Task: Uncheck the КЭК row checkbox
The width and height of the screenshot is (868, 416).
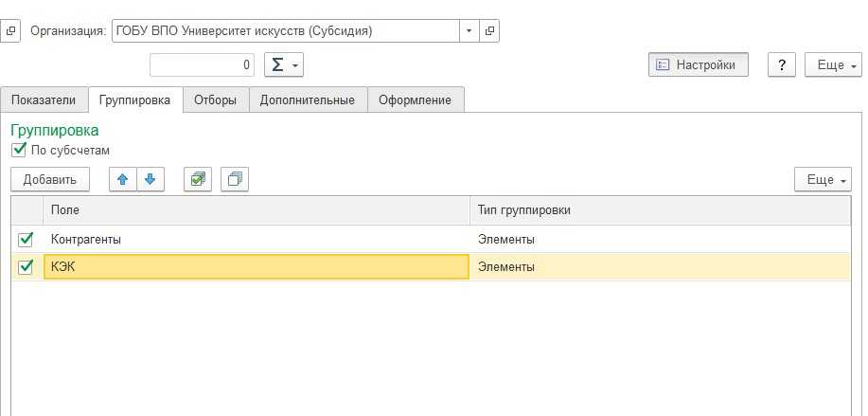Action: [x=26, y=267]
